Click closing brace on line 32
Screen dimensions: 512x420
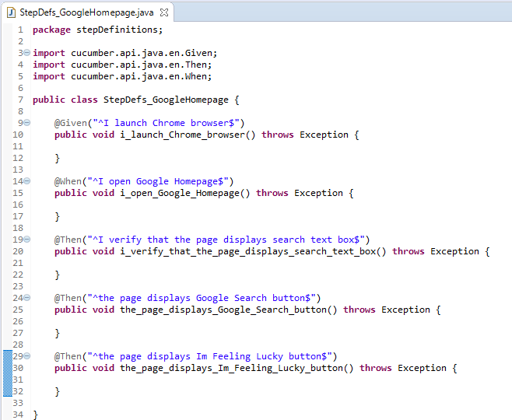point(57,391)
